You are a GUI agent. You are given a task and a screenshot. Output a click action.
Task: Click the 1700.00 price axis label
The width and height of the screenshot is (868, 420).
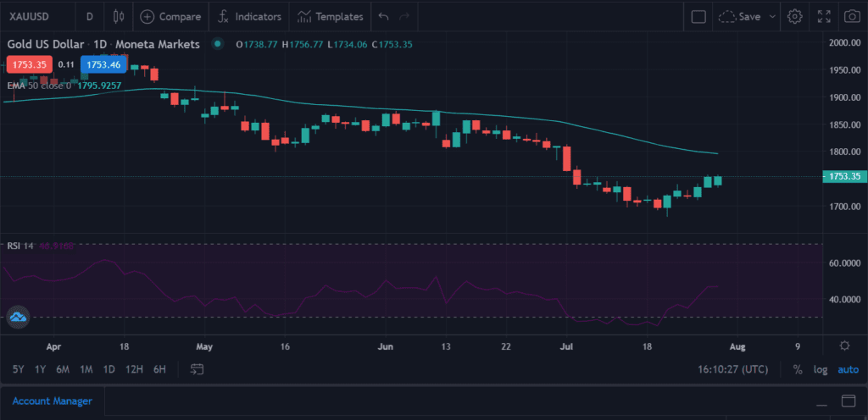[x=845, y=207]
